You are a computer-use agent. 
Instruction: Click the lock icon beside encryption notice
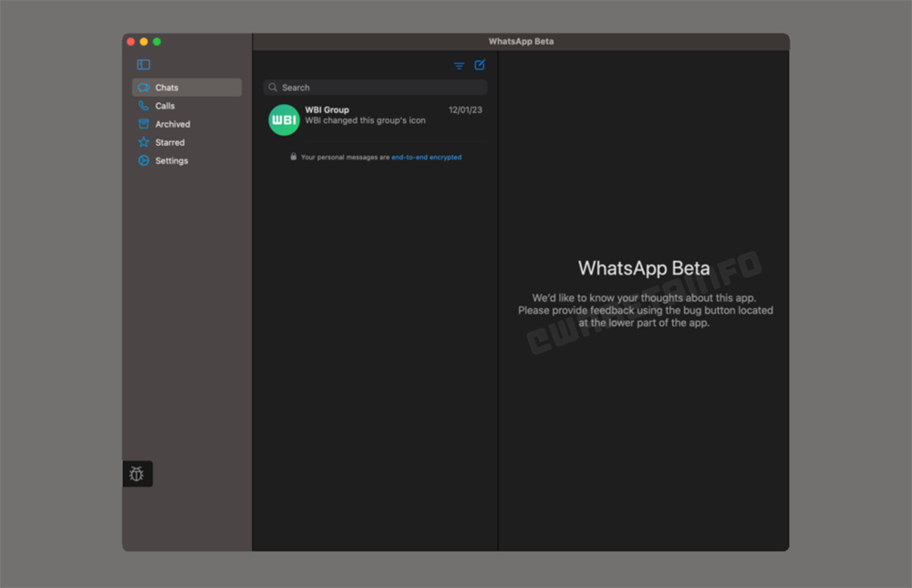coord(293,157)
